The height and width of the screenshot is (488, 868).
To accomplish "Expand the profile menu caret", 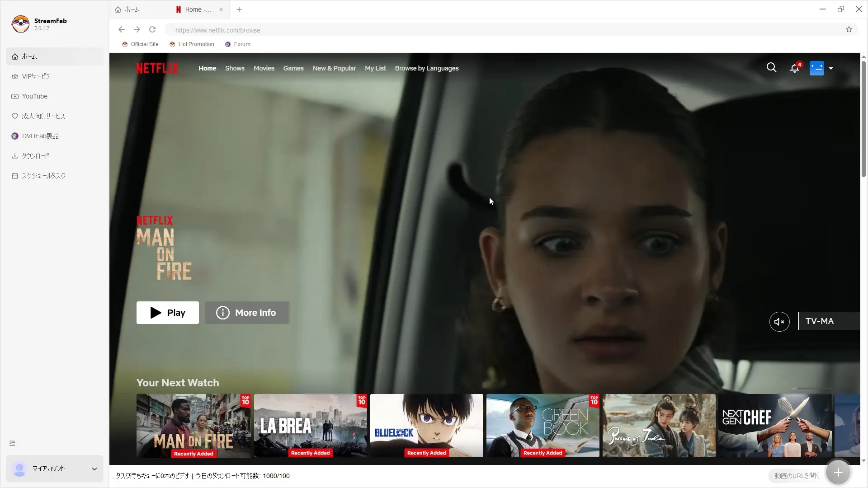I will (x=831, y=68).
